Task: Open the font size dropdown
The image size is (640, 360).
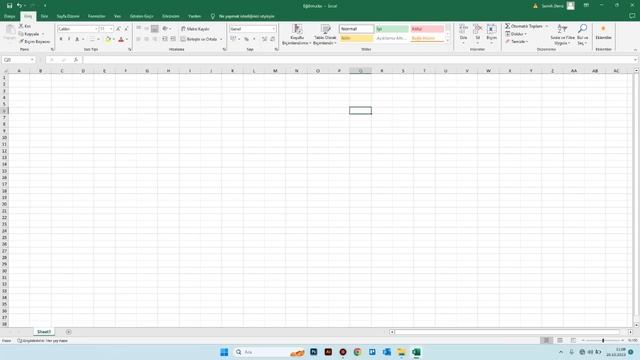Action: (x=111, y=29)
